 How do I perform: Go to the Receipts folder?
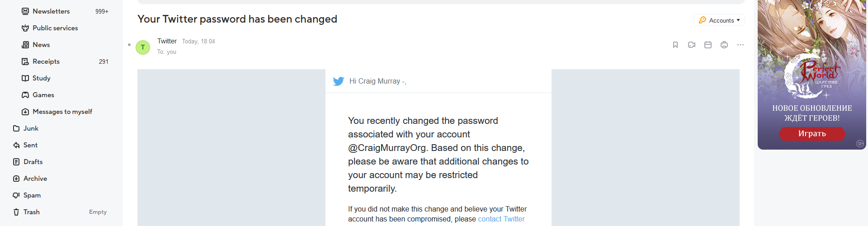click(46, 61)
